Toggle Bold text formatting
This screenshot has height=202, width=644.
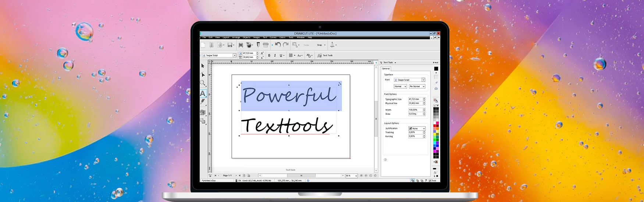pos(269,56)
